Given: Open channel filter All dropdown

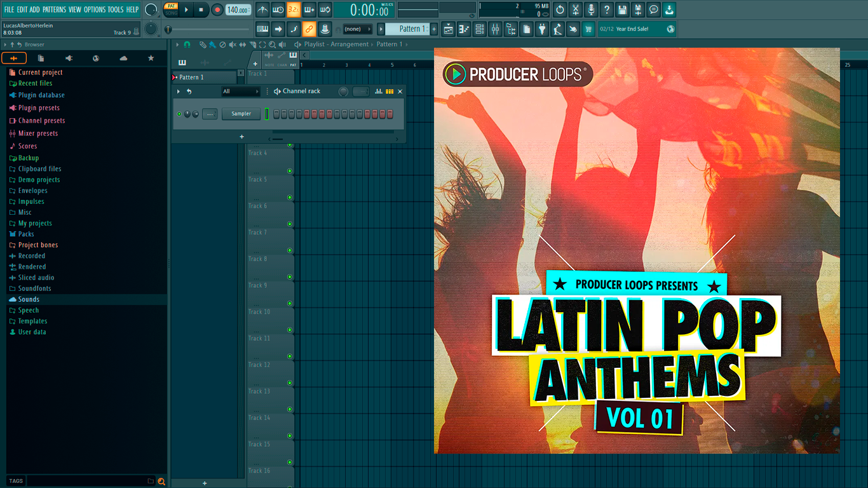Looking at the screenshot, I should (241, 91).
